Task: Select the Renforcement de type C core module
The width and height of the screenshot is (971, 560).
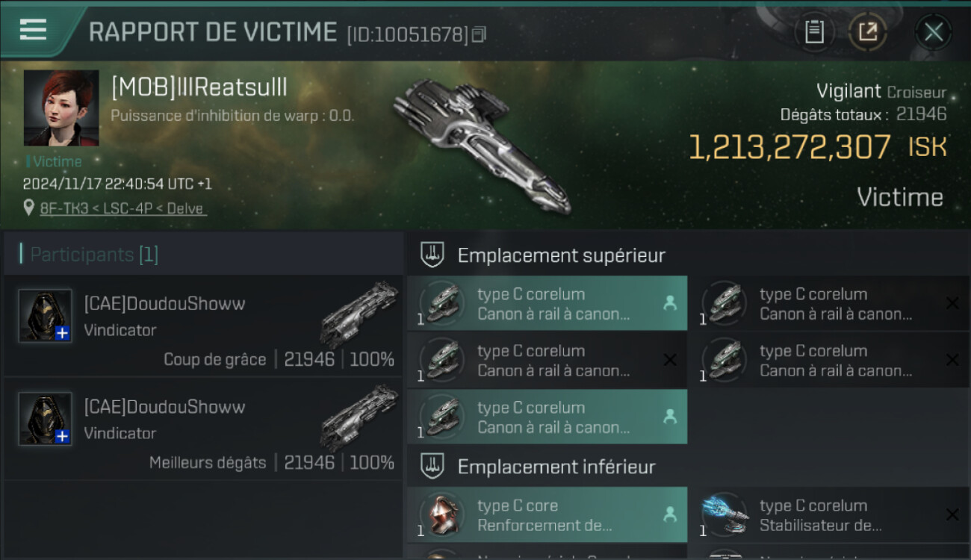Action: (547, 514)
